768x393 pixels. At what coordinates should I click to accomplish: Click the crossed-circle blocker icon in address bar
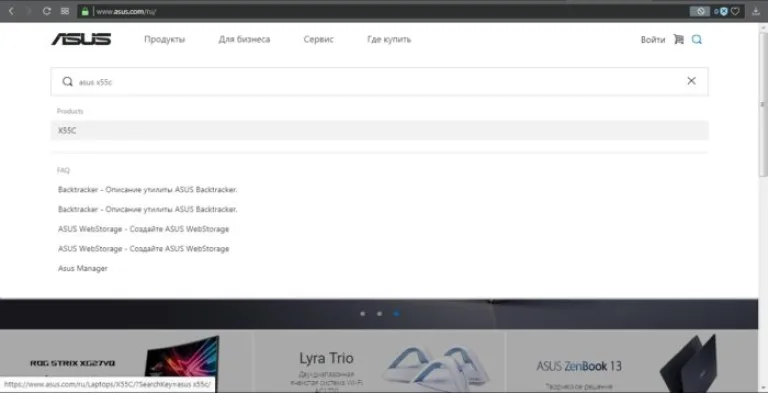pos(699,11)
